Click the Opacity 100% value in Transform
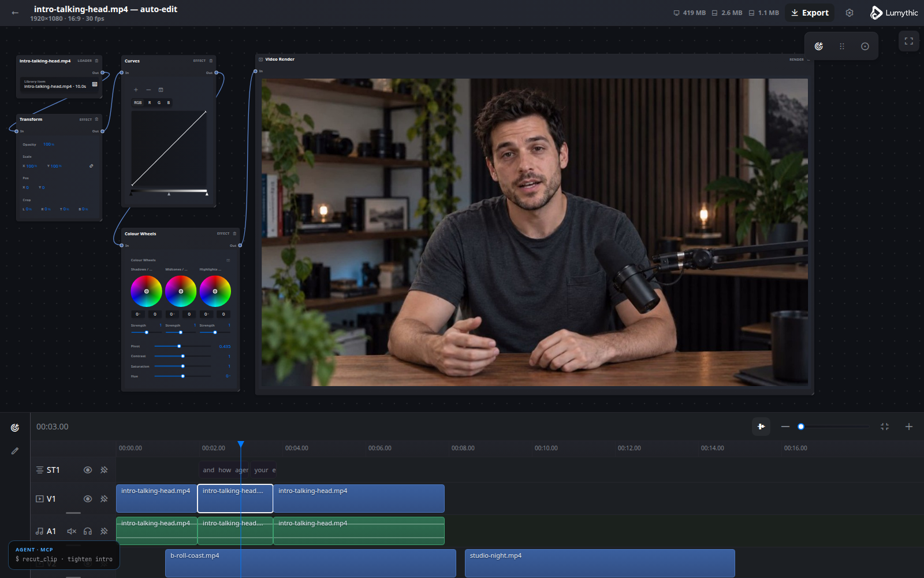924x578 pixels. (x=49, y=144)
